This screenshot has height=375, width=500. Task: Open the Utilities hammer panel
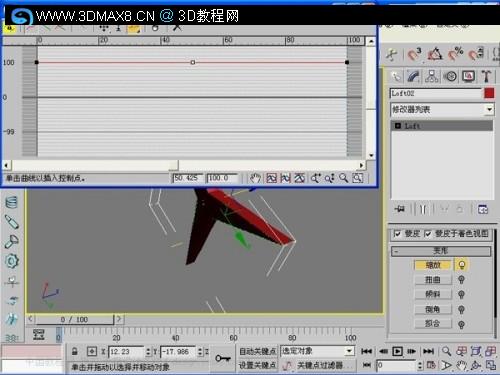[486, 76]
